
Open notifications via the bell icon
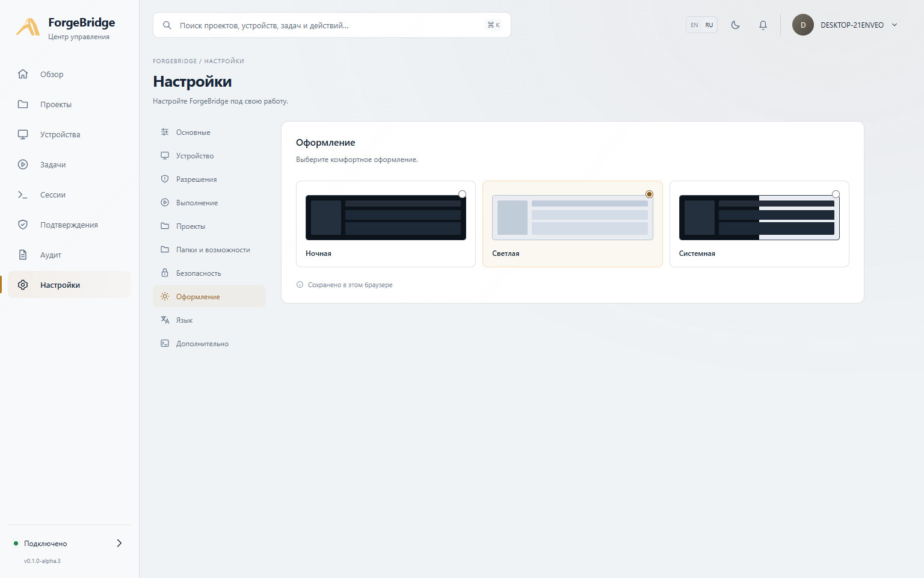(x=763, y=25)
